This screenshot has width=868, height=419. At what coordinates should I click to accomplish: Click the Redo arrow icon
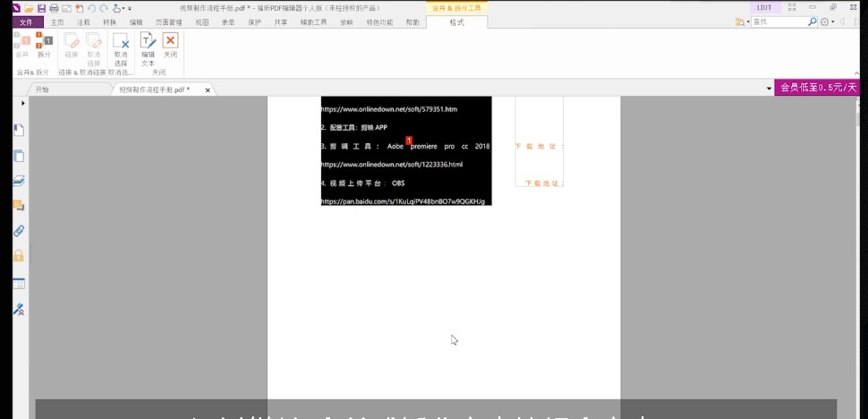click(x=104, y=8)
